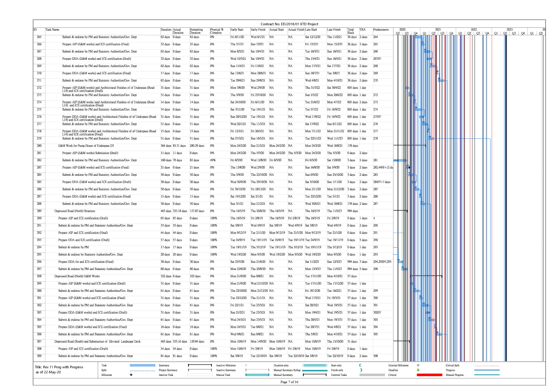Viewport: 555px width, 392px height.
Task: Click the 49% complete cell in row 282
Action: 213,160
